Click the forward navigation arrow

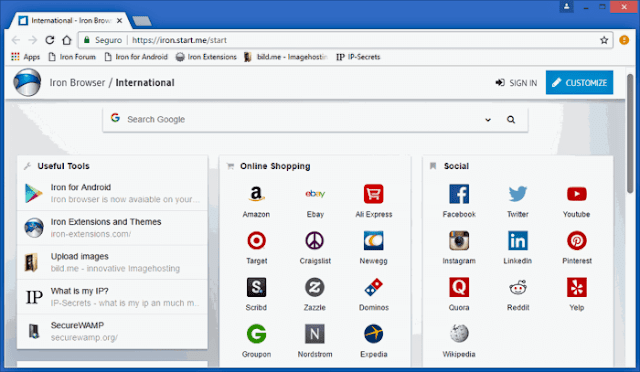(33, 40)
